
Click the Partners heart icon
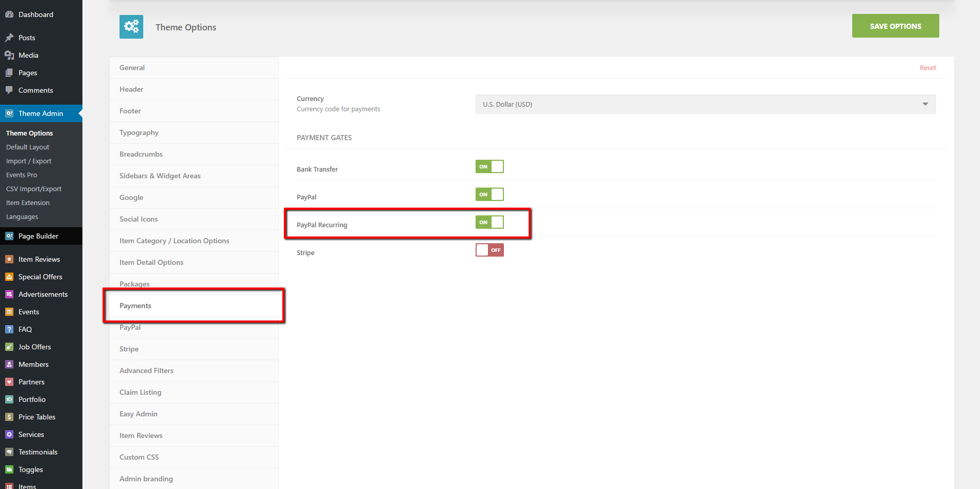point(9,382)
